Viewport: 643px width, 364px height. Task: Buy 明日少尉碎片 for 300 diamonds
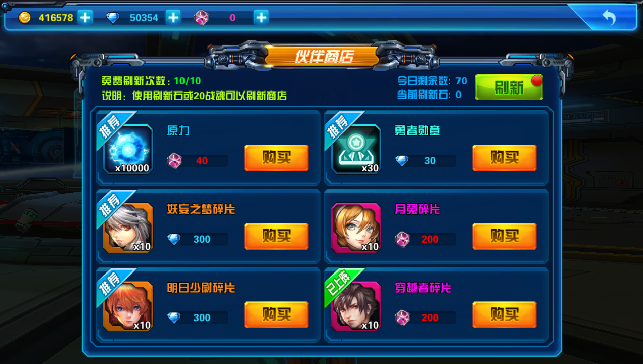[x=277, y=314]
